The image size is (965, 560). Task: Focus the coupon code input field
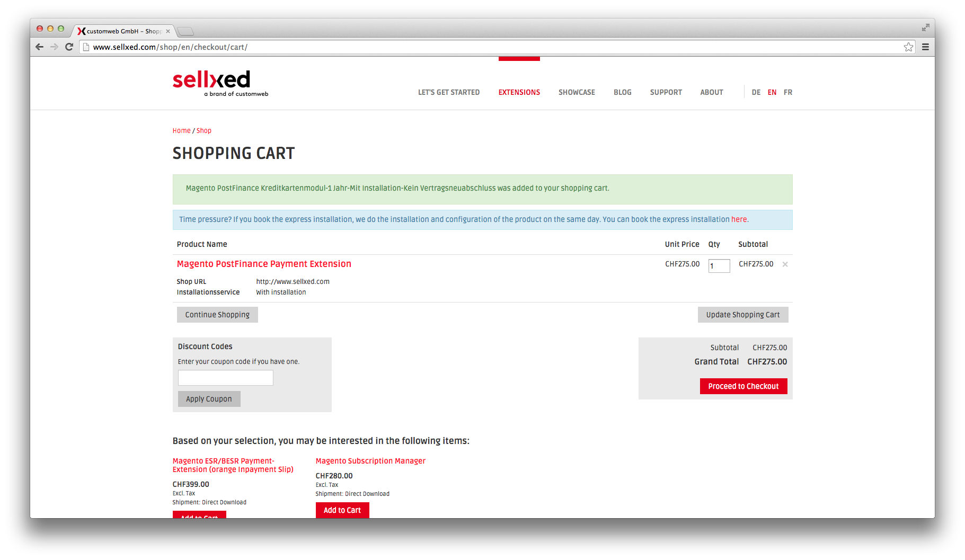225,378
